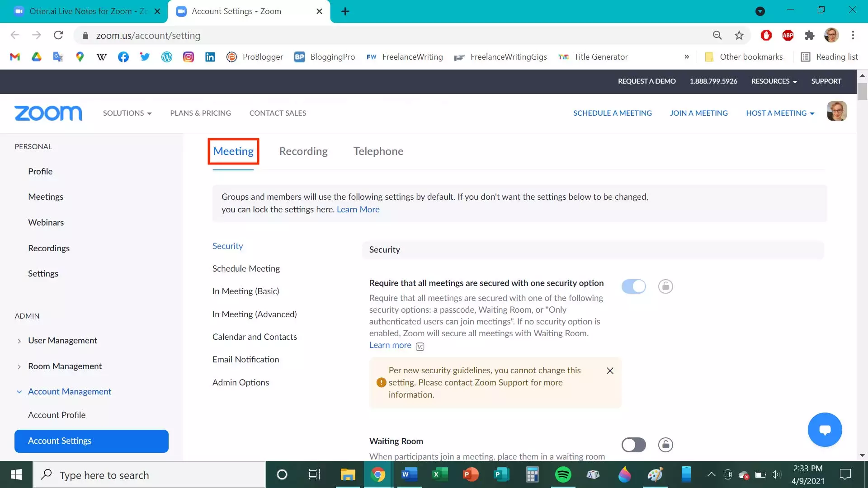Click the Windows search box
868x488 pixels.
pos(150,475)
